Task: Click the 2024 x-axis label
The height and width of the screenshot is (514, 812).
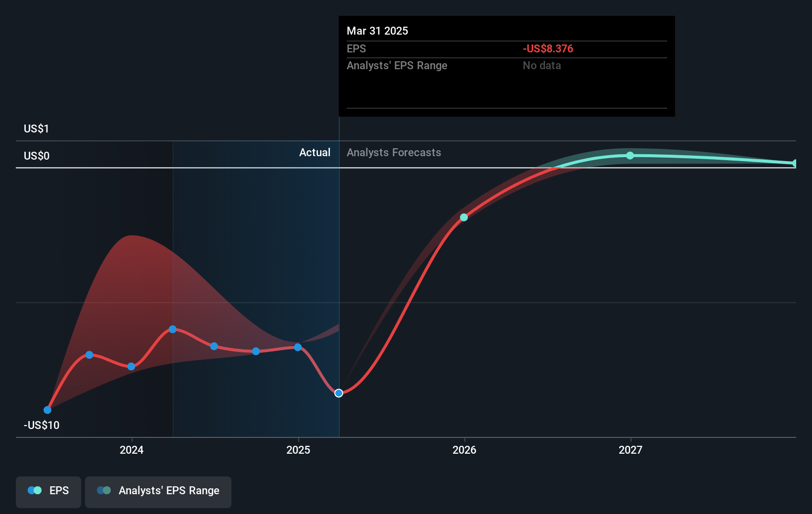Action: click(x=132, y=450)
